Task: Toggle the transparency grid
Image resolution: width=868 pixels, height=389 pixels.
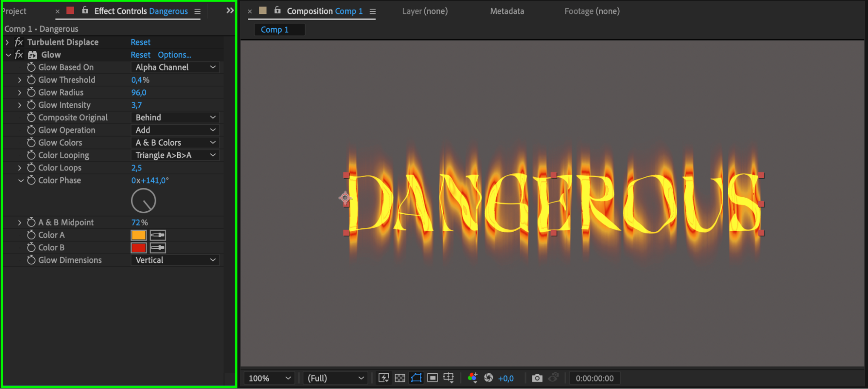Action: (x=400, y=378)
